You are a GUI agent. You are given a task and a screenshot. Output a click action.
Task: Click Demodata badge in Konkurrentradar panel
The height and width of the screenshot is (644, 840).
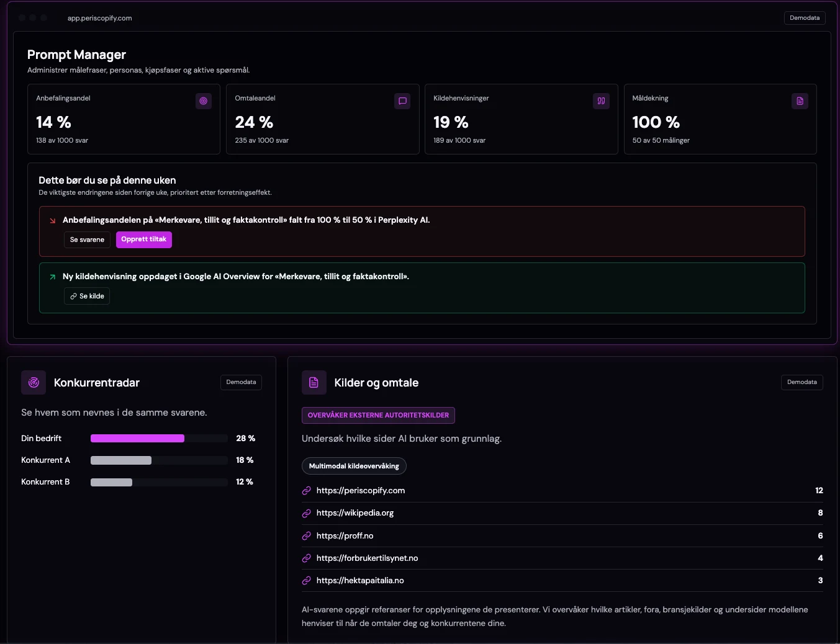pyautogui.click(x=241, y=382)
